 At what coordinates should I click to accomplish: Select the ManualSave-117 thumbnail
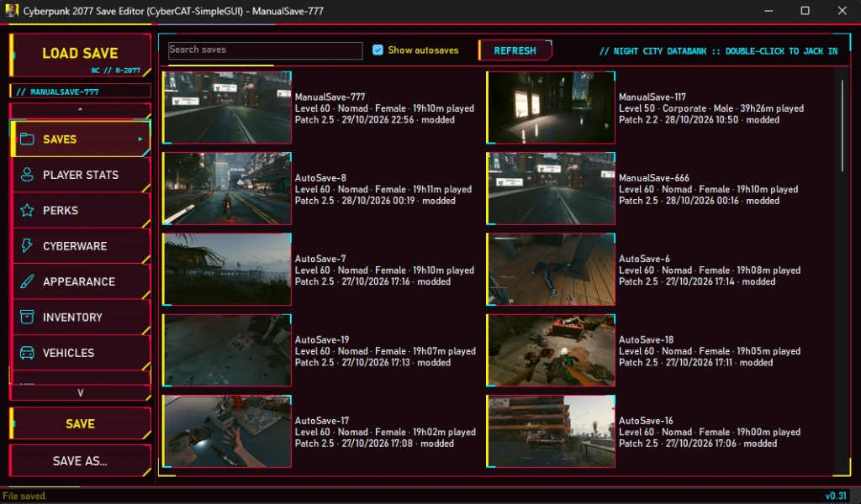[x=551, y=108]
